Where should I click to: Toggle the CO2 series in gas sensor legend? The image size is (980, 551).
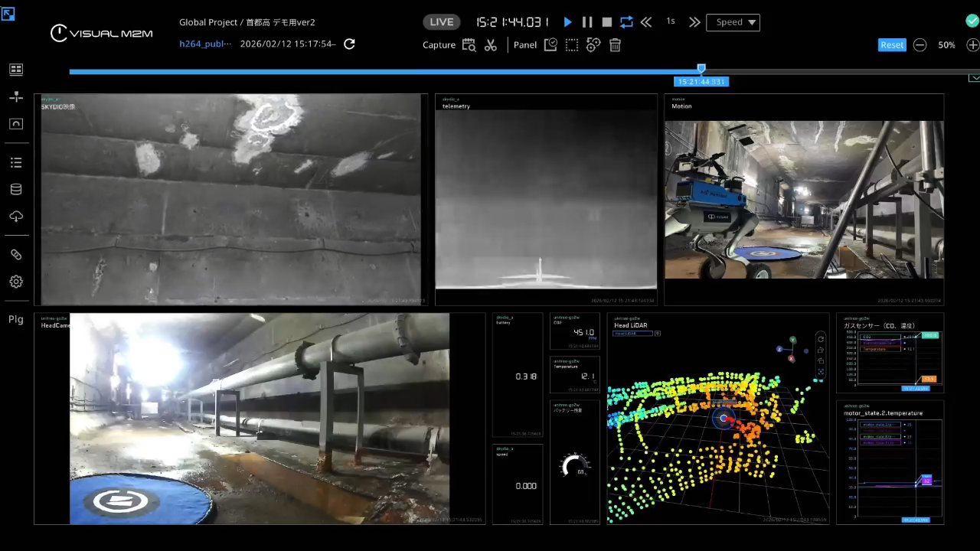click(x=872, y=337)
